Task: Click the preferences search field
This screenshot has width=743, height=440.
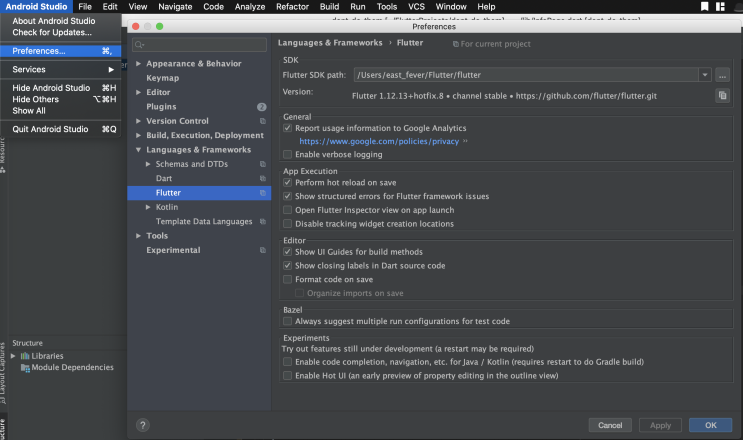Action: click(x=199, y=45)
